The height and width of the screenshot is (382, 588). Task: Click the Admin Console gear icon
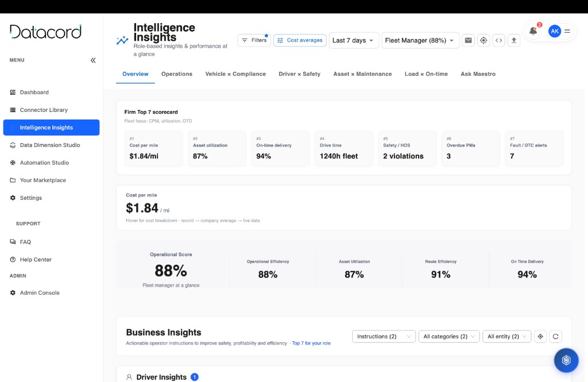[13, 293]
